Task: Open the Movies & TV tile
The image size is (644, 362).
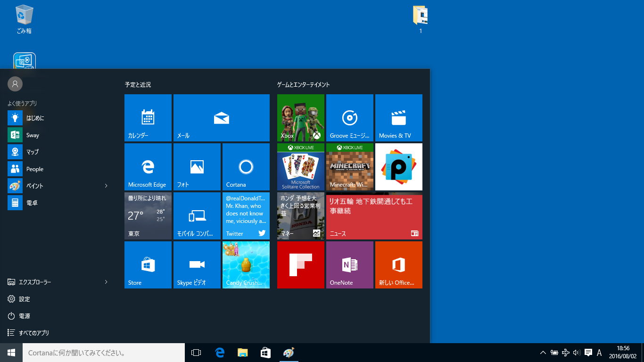Action: pyautogui.click(x=399, y=118)
